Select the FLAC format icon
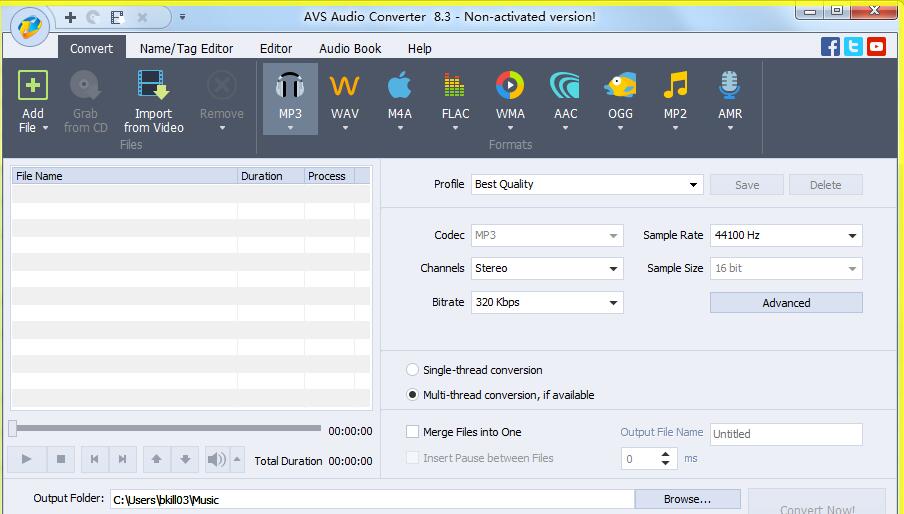Screen dimensions: 904x514 pyautogui.click(x=455, y=85)
